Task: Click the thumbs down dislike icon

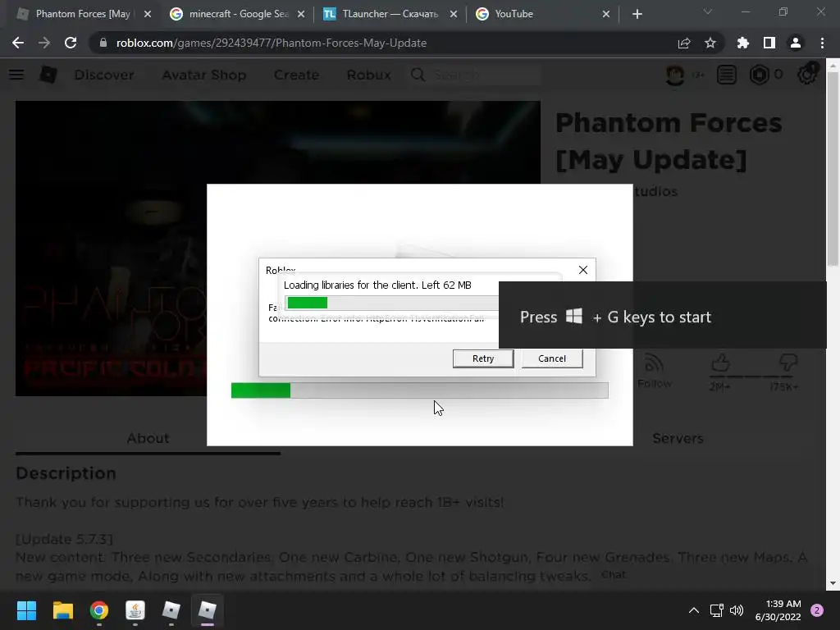Action: (787, 363)
